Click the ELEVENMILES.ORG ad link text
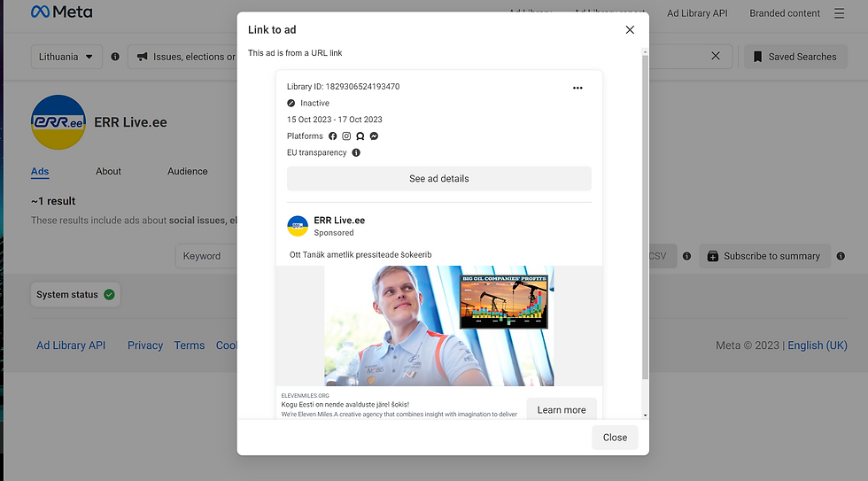Image resolution: width=868 pixels, height=481 pixels. click(305, 396)
